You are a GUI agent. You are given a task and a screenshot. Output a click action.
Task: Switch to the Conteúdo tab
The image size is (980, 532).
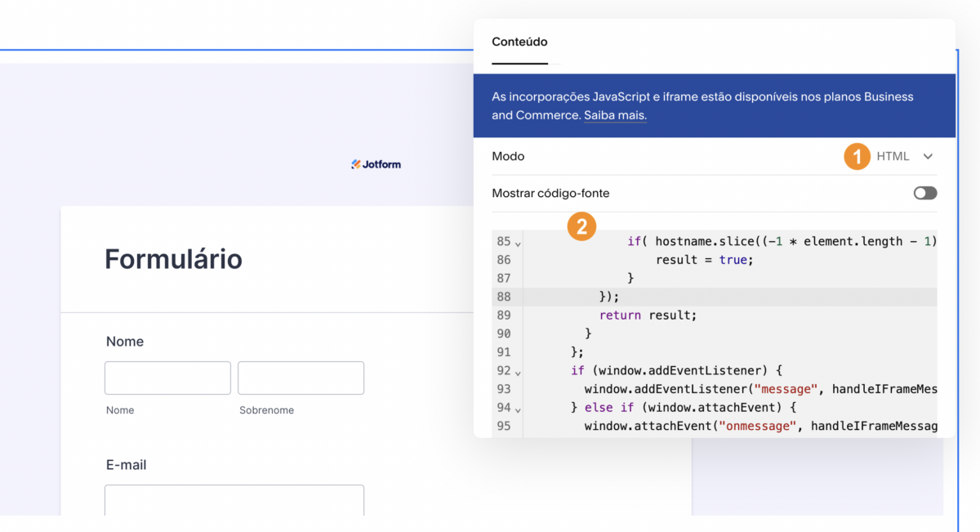point(519,42)
